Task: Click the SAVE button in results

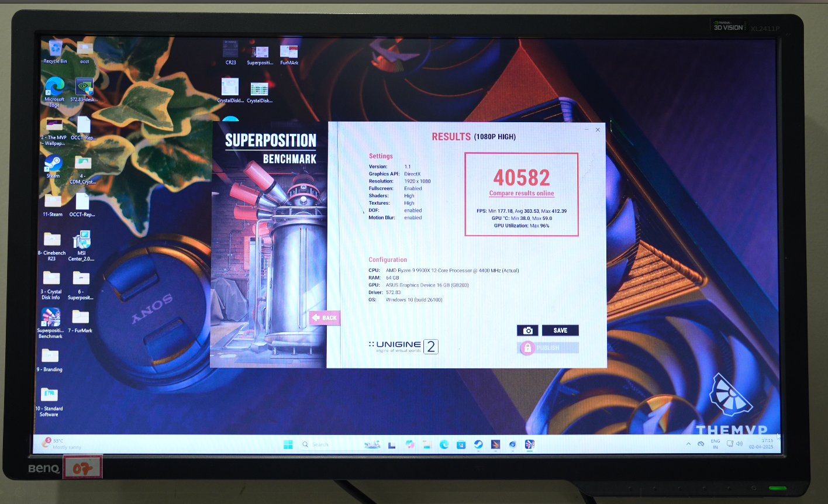Action: (560, 330)
